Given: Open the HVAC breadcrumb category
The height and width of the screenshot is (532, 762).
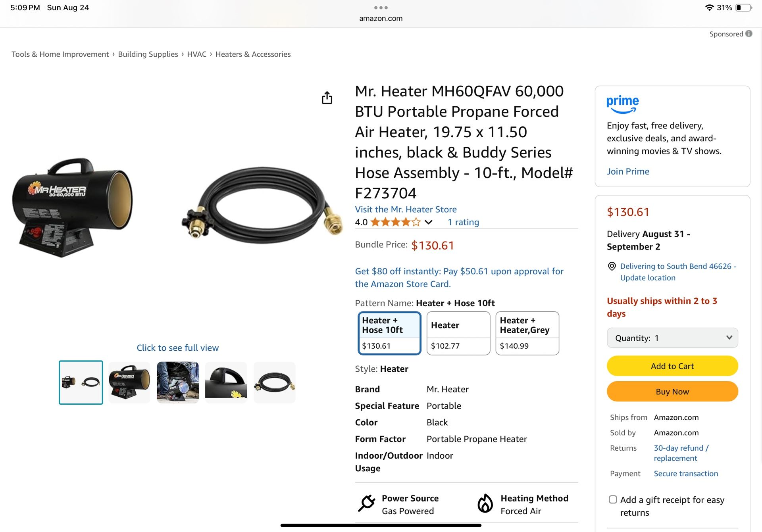Looking at the screenshot, I should [197, 54].
